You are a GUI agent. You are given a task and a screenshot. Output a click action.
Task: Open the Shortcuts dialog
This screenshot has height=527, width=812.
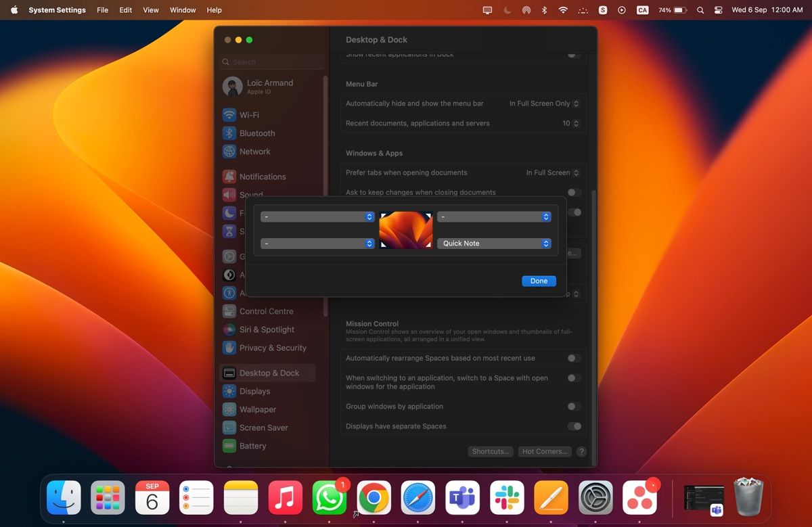pyautogui.click(x=490, y=451)
